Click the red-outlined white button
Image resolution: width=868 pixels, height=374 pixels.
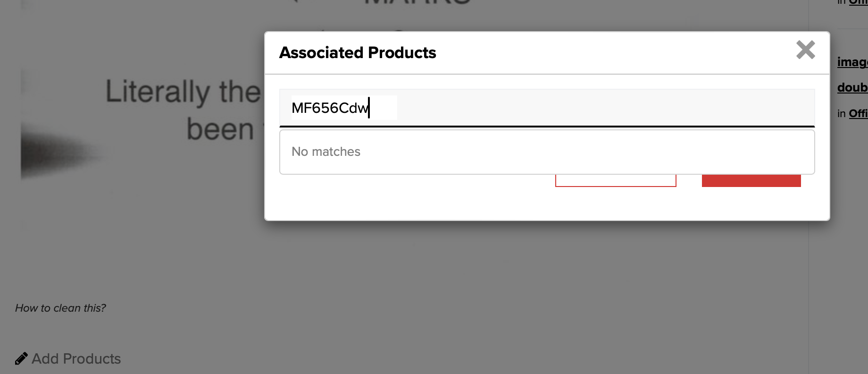point(615,180)
